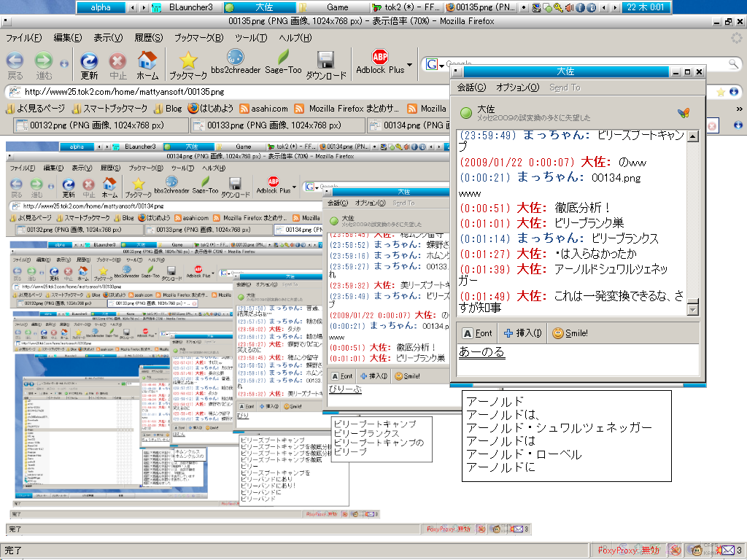Switch to the 00133.png tab
The height and width of the screenshot is (560, 747).
pyautogui.click(x=277, y=125)
